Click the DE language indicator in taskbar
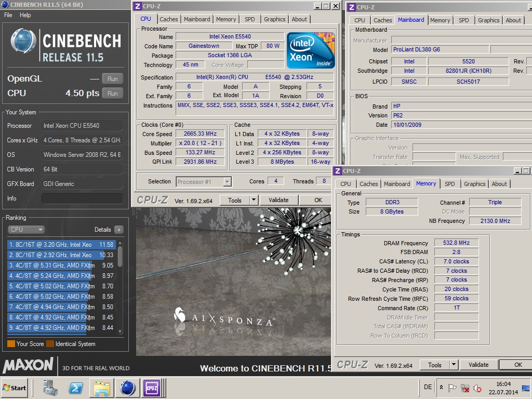 [428, 387]
